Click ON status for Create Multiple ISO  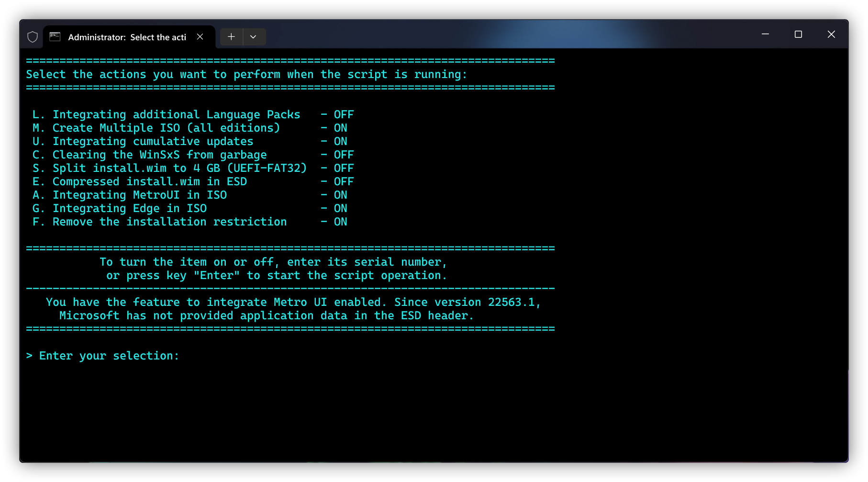pyautogui.click(x=340, y=128)
